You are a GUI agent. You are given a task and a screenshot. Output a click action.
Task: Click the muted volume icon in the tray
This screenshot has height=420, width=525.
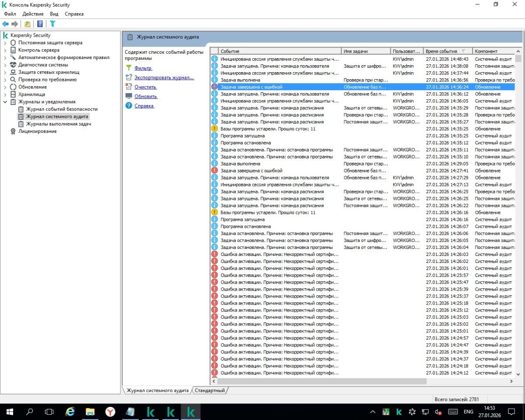click(x=438, y=412)
